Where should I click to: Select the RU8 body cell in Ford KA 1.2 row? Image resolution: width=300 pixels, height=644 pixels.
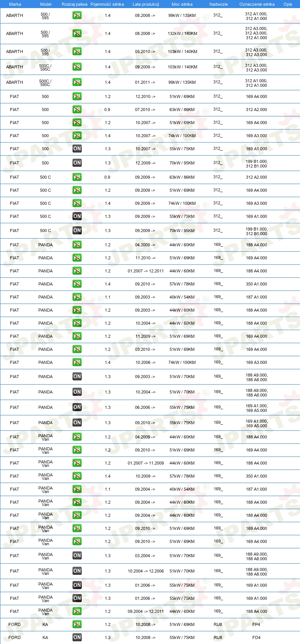click(218, 624)
